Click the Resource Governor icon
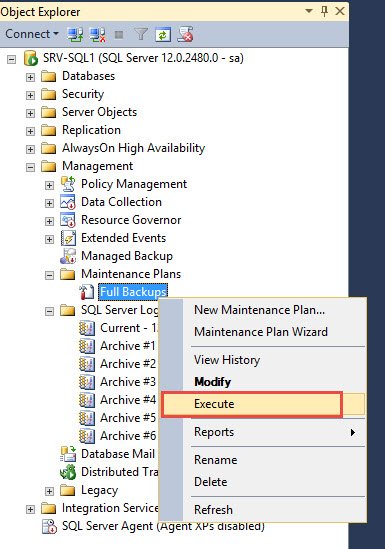 [x=68, y=220]
